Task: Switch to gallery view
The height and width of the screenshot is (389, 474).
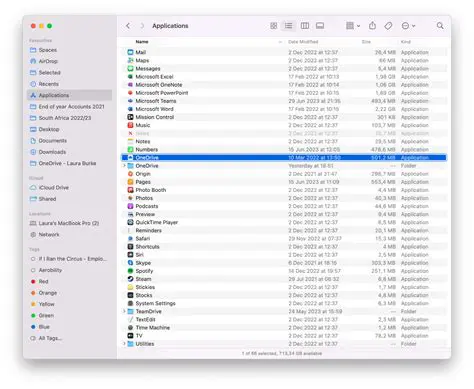Action: coord(320,26)
